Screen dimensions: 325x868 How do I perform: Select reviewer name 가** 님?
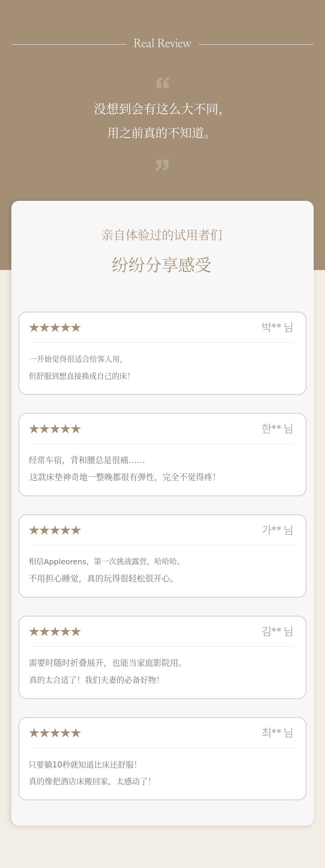pyautogui.click(x=277, y=530)
